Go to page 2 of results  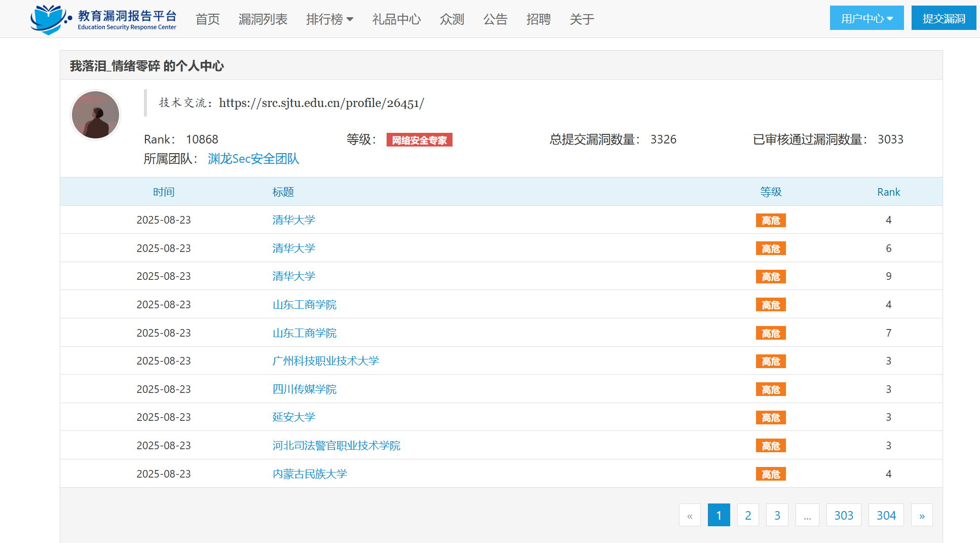coord(747,516)
